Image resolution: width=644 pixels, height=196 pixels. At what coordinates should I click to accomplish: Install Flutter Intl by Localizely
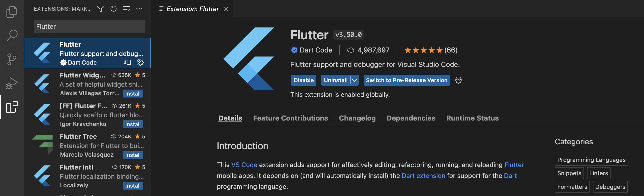(133, 186)
